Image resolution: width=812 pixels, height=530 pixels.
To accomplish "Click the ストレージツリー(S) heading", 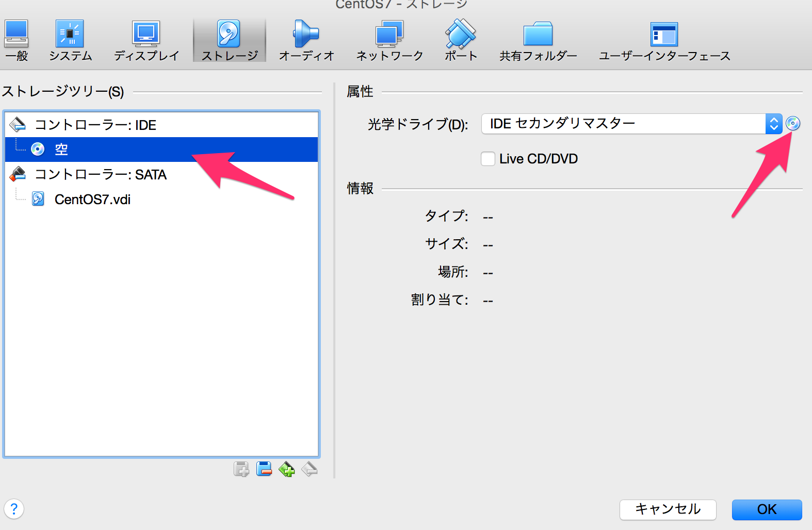I will 63,91.
